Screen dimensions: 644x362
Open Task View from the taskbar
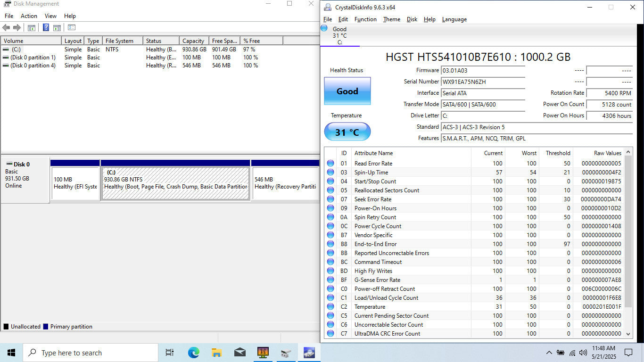170,353
